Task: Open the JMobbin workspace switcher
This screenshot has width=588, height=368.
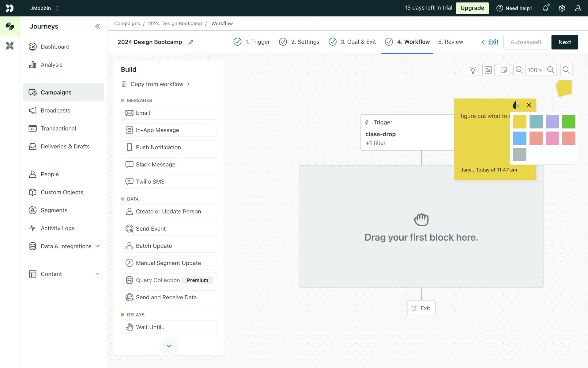Action: click(x=44, y=8)
